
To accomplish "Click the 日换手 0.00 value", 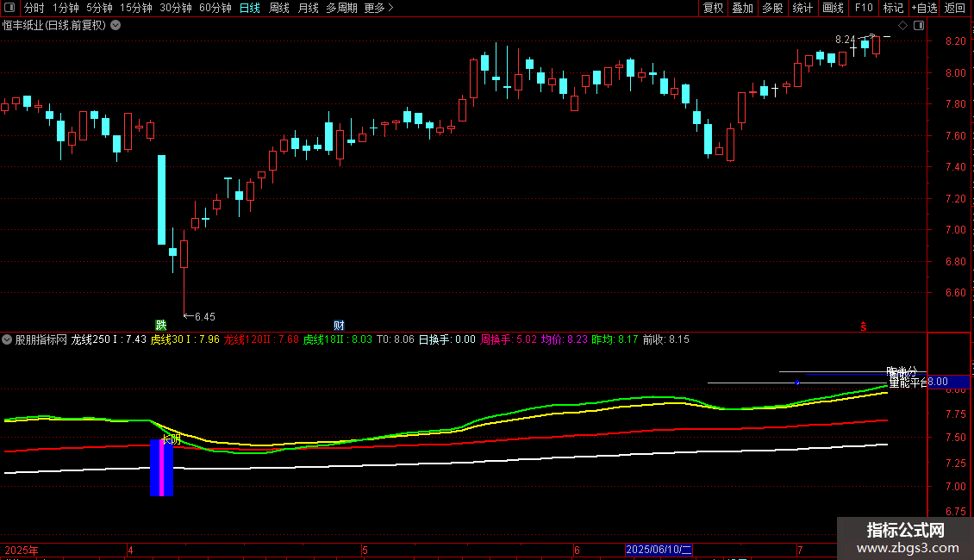I will [447, 339].
